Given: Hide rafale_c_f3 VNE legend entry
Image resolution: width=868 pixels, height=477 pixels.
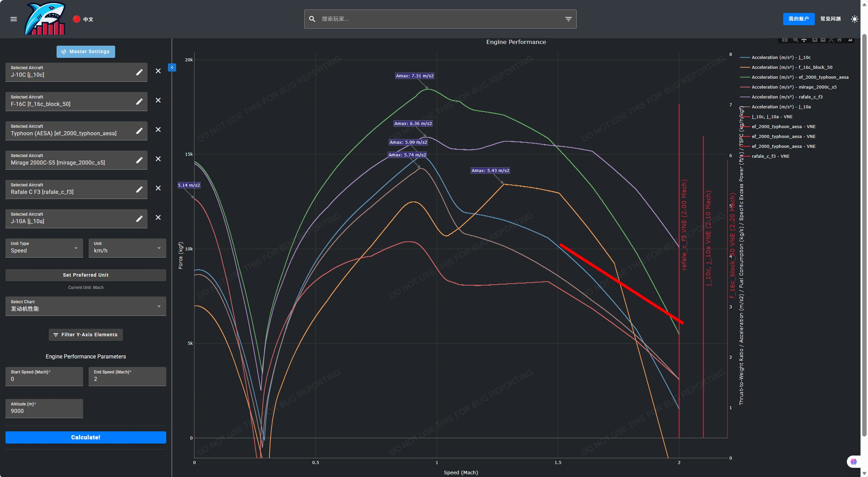Looking at the screenshot, I should pos(770,156).
